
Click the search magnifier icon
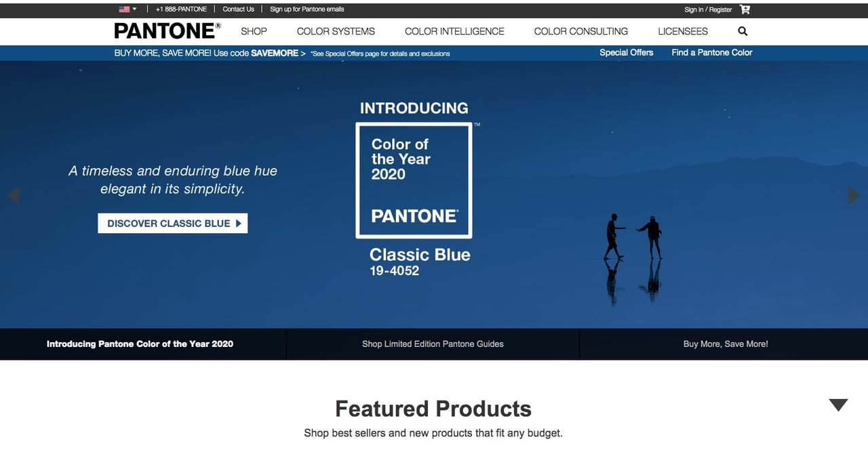click(743, 31)
